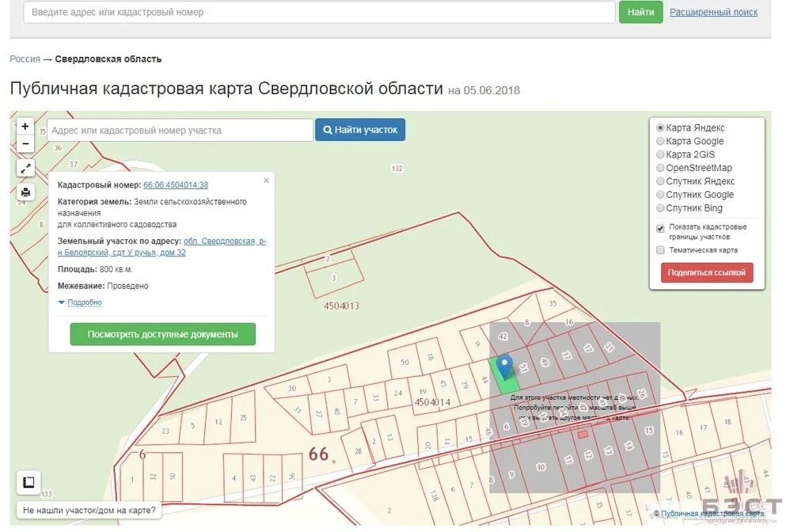Open the parcel address link

(161, 247)
